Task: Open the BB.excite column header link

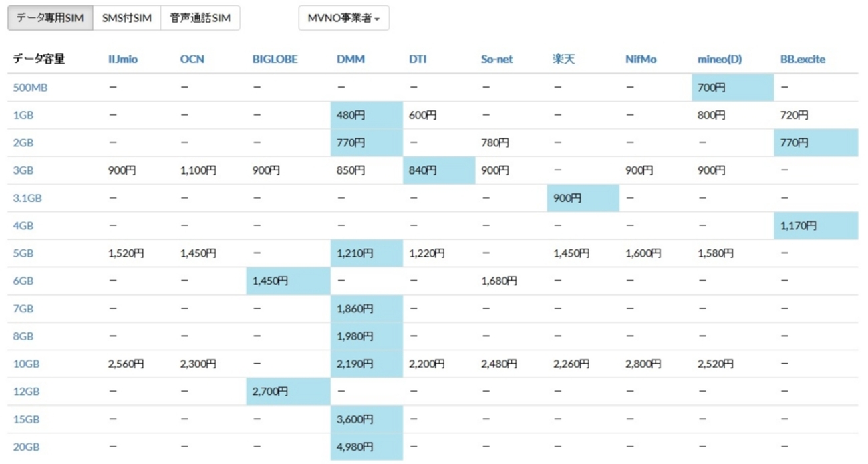Action: [803, 59]
